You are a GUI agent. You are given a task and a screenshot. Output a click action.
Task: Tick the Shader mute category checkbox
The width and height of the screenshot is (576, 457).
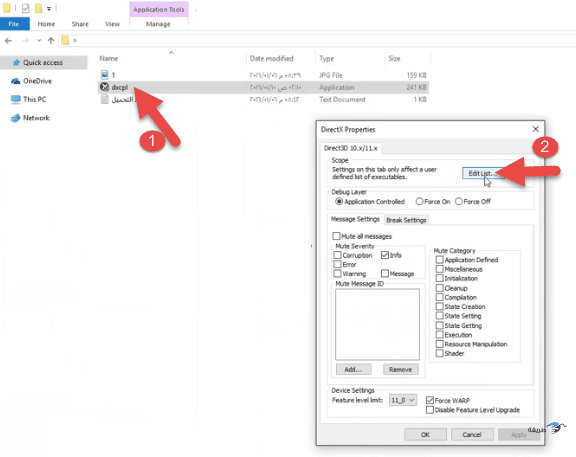click(x=439, y=353)
